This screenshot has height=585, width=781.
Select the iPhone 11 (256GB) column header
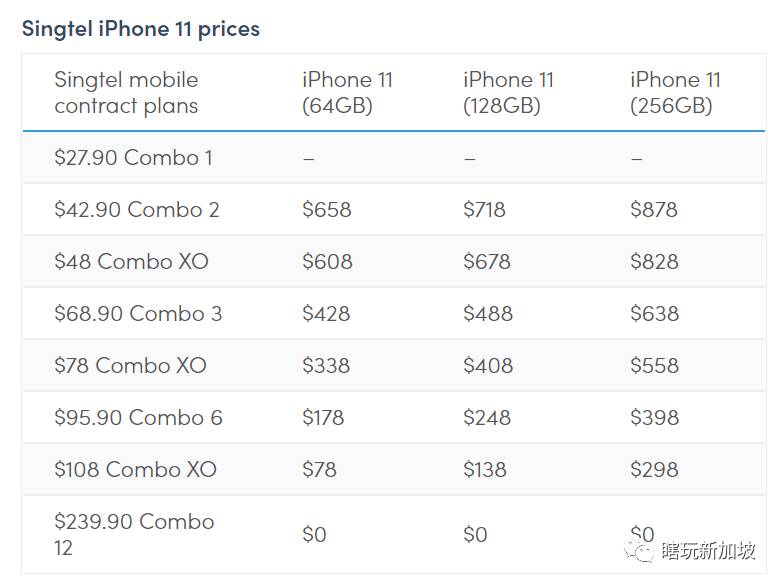pos(675,93)
